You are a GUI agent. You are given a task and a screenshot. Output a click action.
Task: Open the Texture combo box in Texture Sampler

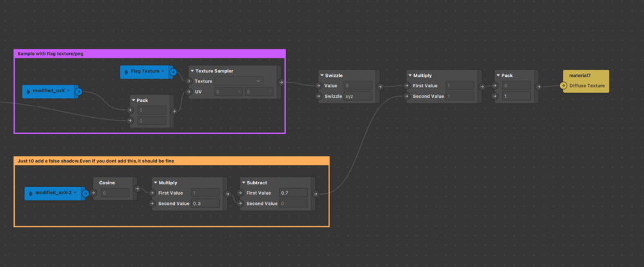[x=238, y=81]
